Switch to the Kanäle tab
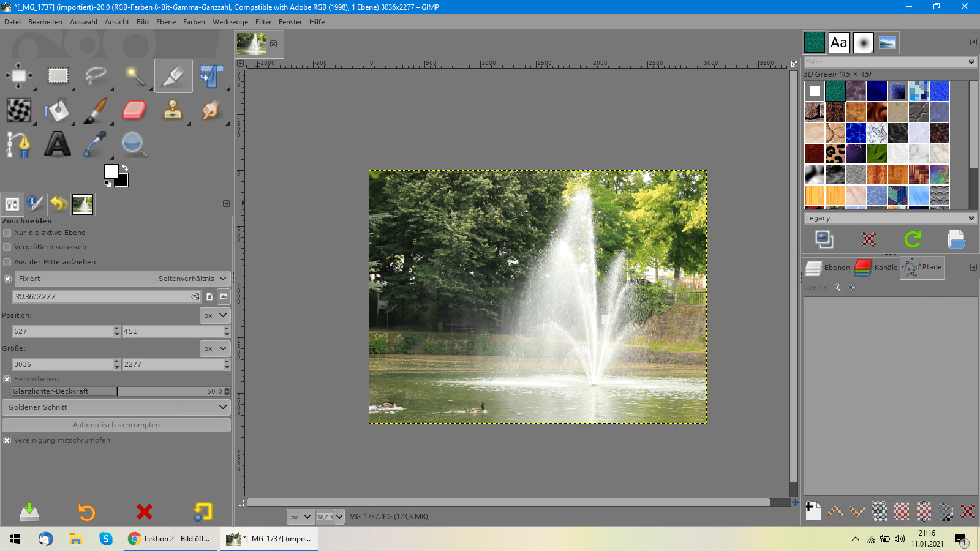This screenshot has height=551, width=980. tap(877, 268)
